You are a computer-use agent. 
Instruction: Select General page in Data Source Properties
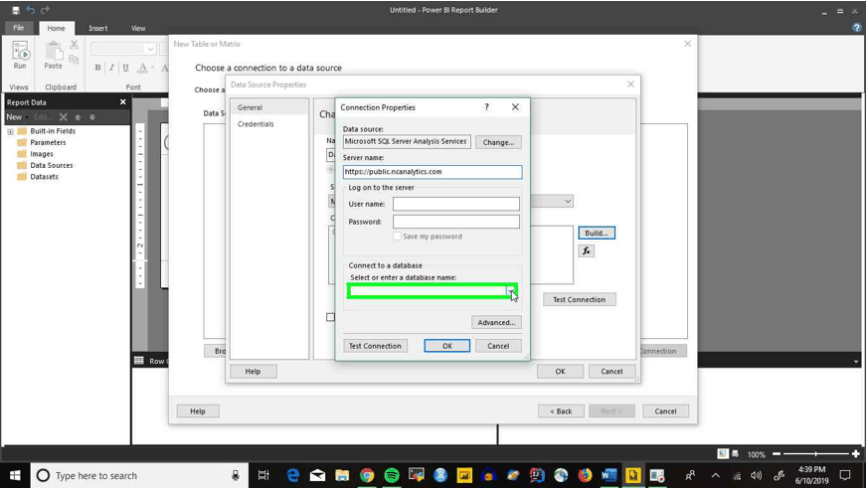(x=269, y=107)
